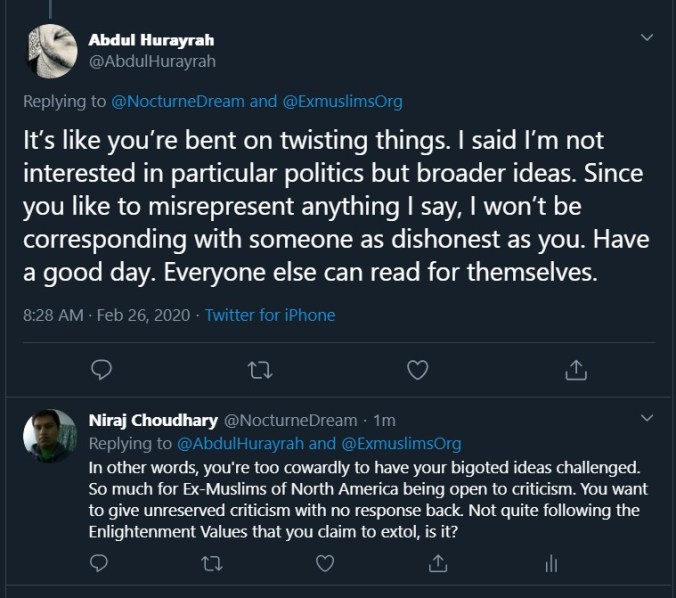
Task: Reply to Niraj Choudhary's tweet
Action: pyautogui.click(x=99, y=564)
